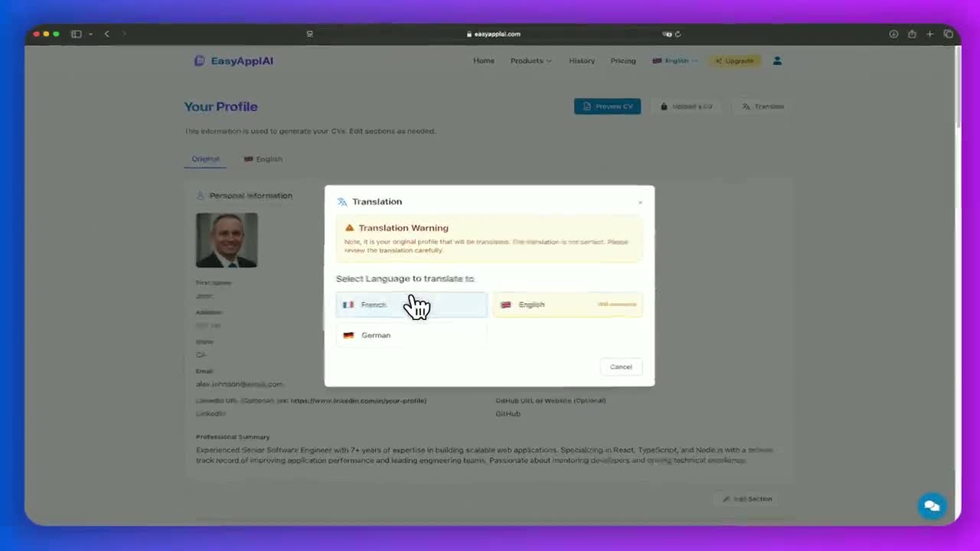Screen dimensions: 980x551
Task: Click the Cancel button in dialog
Action: [x=621, y=367]
